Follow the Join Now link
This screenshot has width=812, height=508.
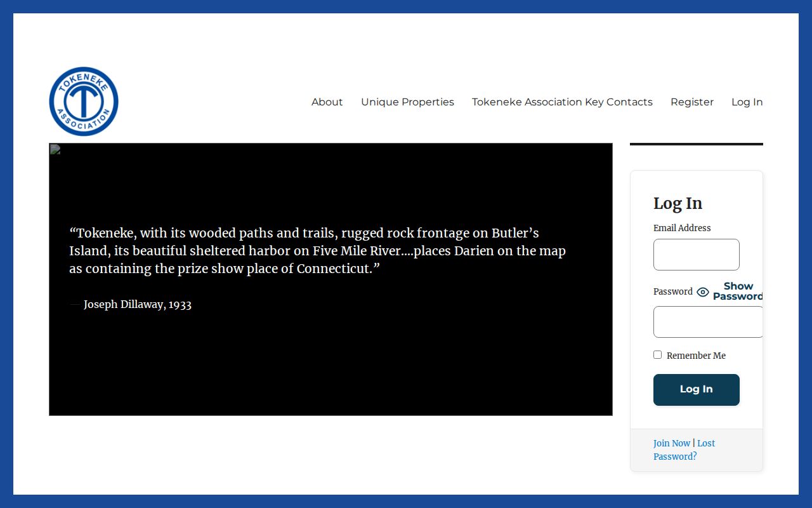pyautogui.click(x=672, y=443)
